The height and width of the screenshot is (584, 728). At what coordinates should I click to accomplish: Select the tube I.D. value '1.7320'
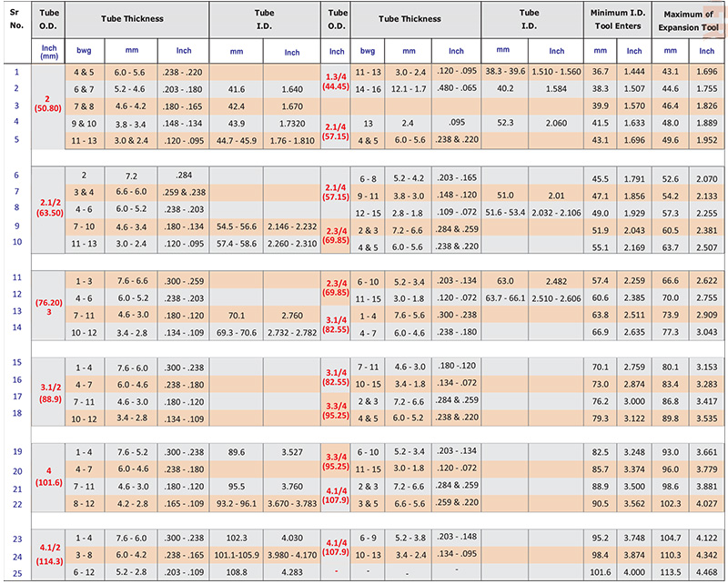[x=292, y=124]
